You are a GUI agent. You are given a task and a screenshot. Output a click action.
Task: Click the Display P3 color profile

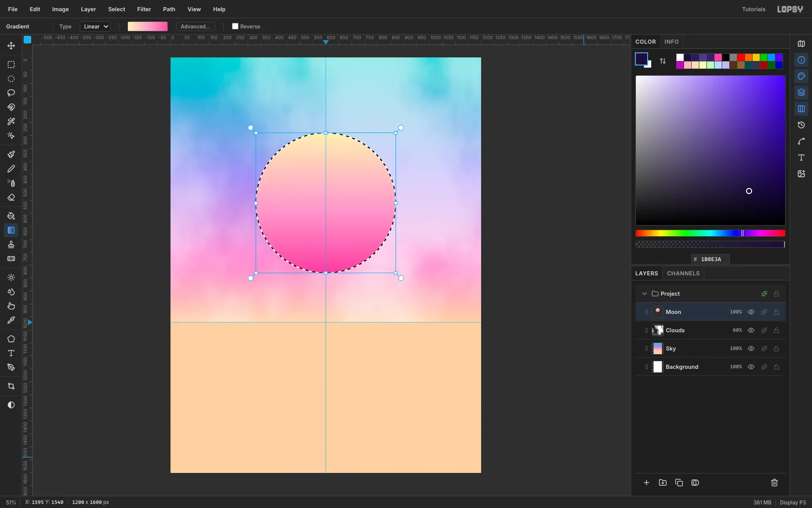tap(793, 502)
